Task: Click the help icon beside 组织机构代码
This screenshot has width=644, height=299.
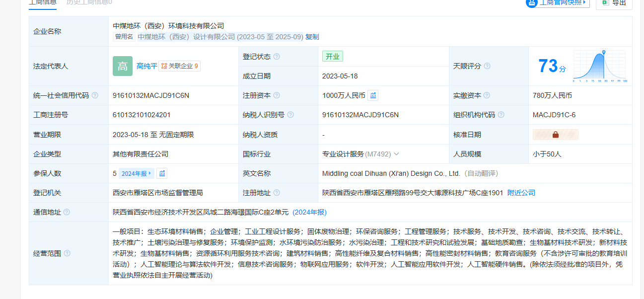Action: pos(501,115)
